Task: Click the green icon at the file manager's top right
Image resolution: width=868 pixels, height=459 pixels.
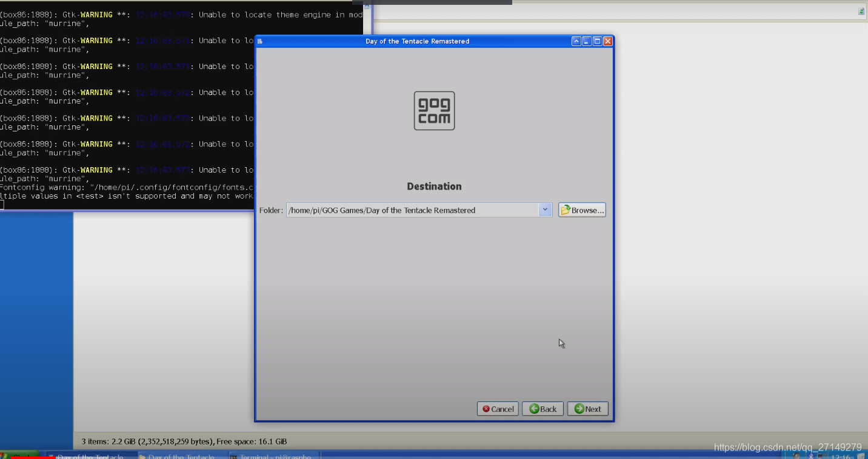Action: coord(861,12)
